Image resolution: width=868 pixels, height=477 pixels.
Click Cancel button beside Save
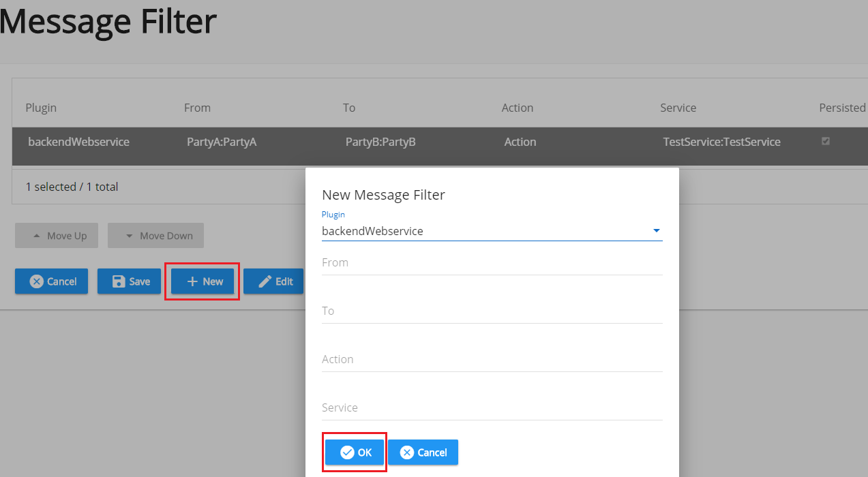point(52,281)
